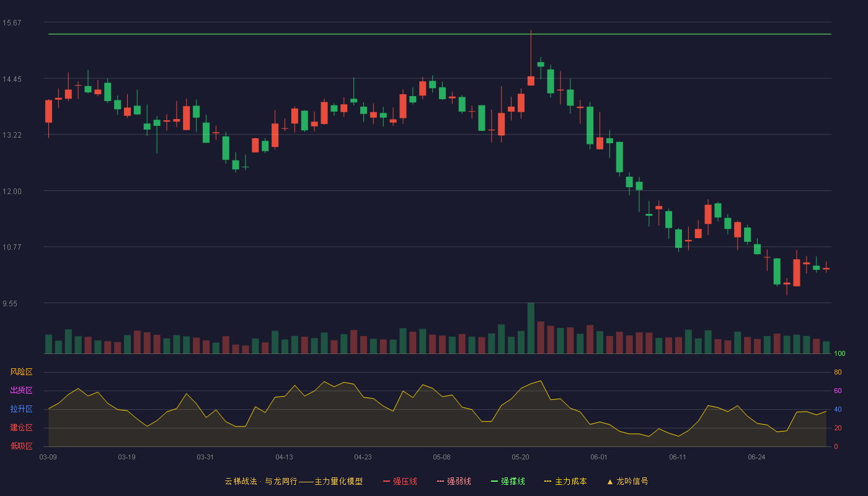Image resolution: width=868 pixels, height=496 pixels.
Task: Click the red candlestick with the highest wick
Action: click(531, 58)
